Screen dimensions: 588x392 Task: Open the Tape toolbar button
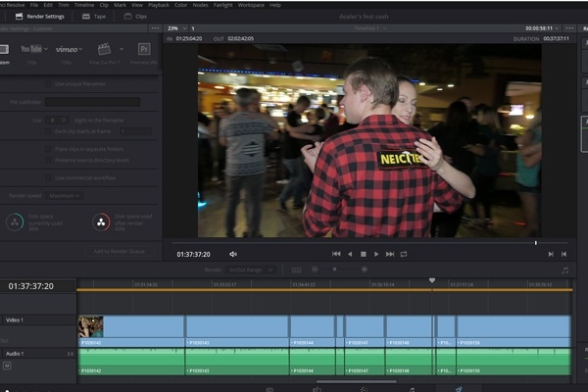[94, 16]
